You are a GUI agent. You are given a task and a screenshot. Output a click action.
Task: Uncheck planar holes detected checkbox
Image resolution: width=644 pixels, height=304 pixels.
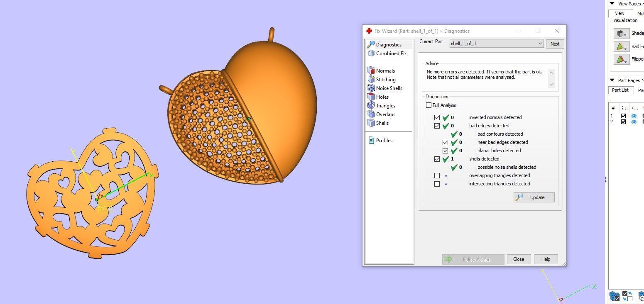(x=445, y=151)
